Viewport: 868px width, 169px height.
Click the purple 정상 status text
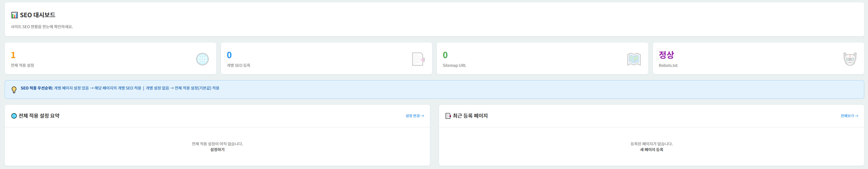pyautogui.click(x=666, y=55)
